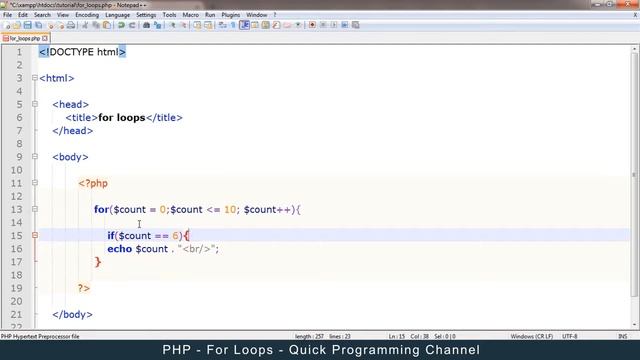Viewport: 640px width, 360px height.
Task: Toggle Show All Characters button
Action: pos(233,25)
